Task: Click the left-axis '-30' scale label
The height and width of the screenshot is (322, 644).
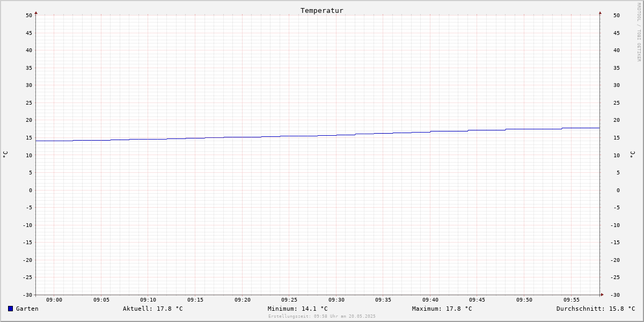Action: [27, 295]
